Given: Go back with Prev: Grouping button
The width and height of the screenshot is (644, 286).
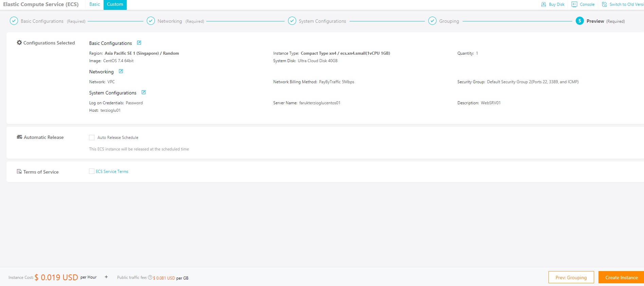Looking at the screenshot, I should click(571, 277).
